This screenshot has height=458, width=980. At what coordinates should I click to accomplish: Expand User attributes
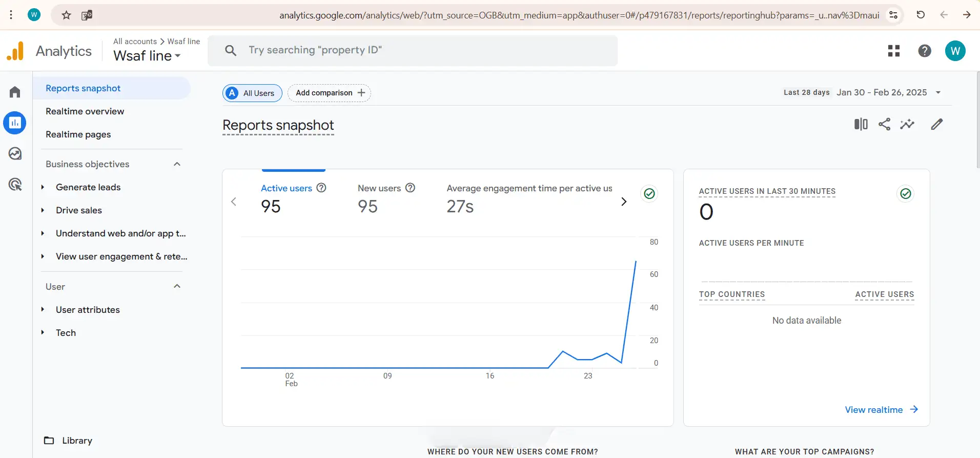43,310
